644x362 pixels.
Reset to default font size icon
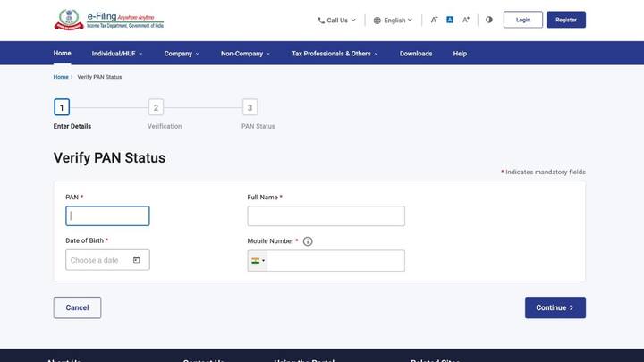click(x=450, y=20)
